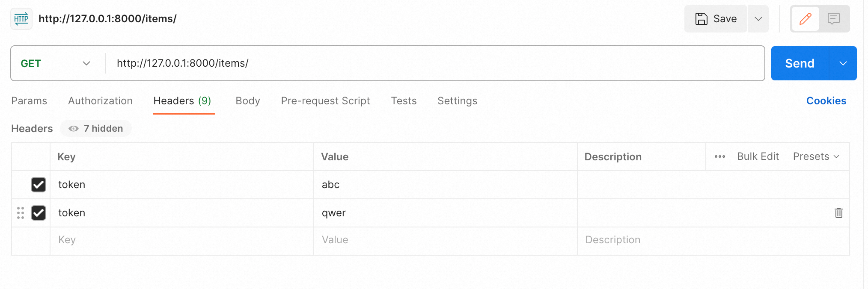The height and width of the screenshot is (289, 868).
Task: Open the comments panel icon
Action: 833,19
